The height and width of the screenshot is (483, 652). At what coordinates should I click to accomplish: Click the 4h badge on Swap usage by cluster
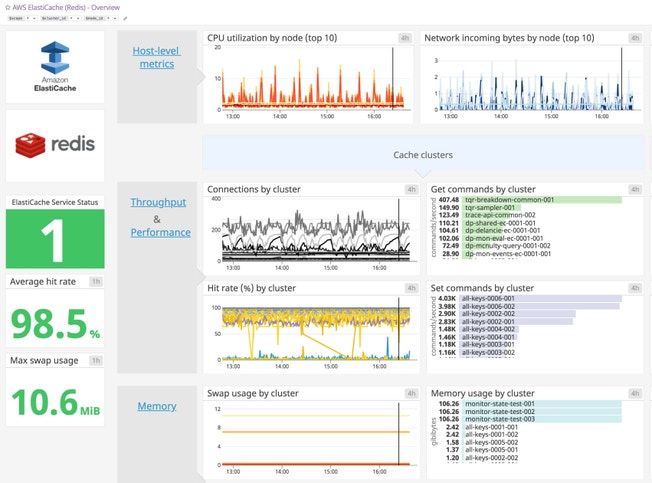pos(411,393)
